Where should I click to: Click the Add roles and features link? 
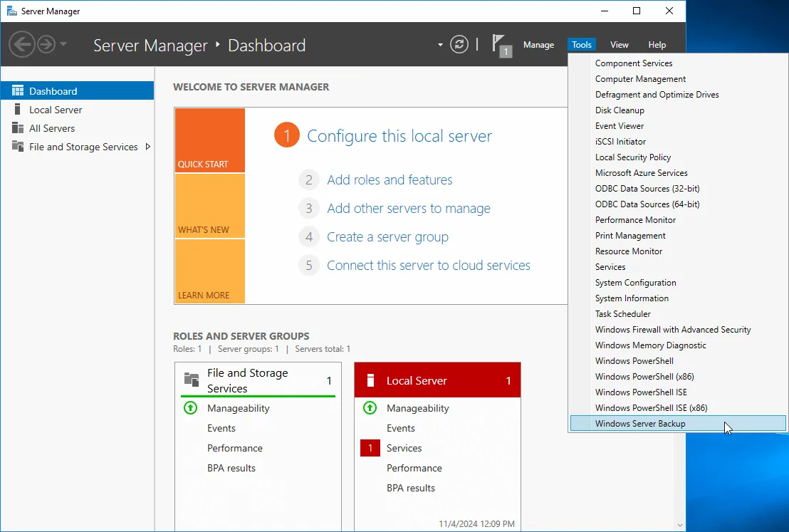point(389,180)
